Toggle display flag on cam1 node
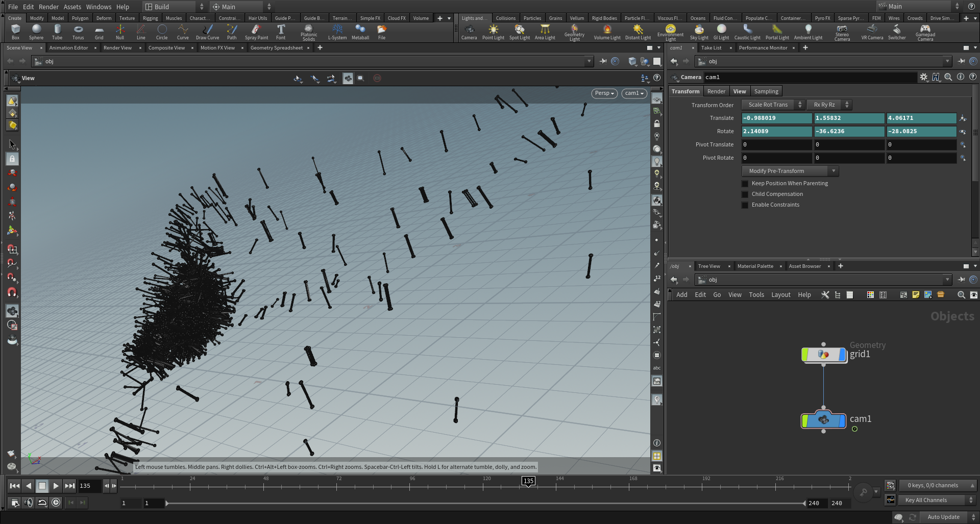 (842, 421)
